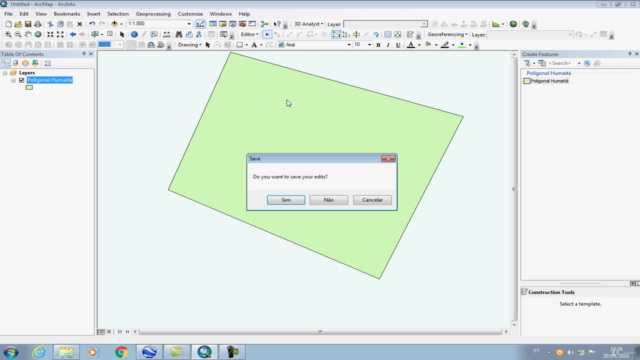The image size is (640, 360).
Task: Click the Add Data icon
Action: coord(114,24)
